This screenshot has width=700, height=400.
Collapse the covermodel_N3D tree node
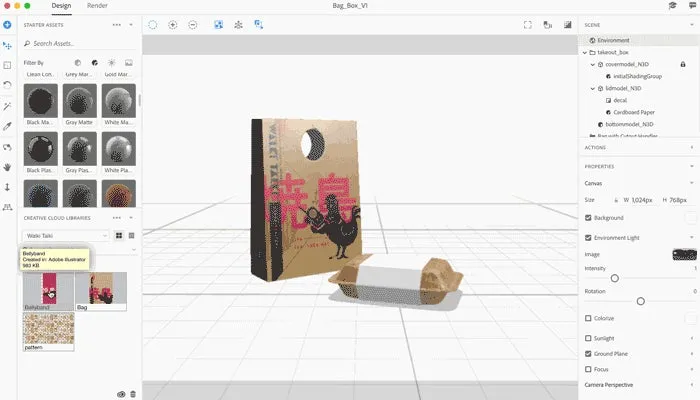592,65
